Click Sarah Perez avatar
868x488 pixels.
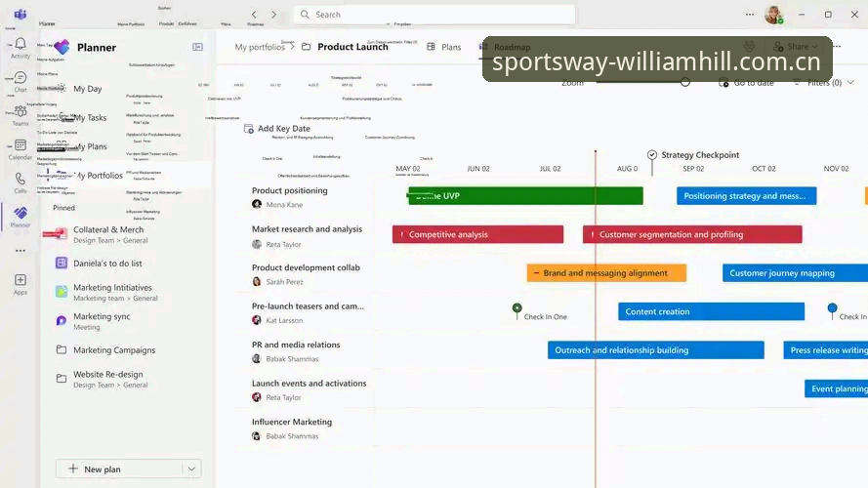(x=257, y=282)
